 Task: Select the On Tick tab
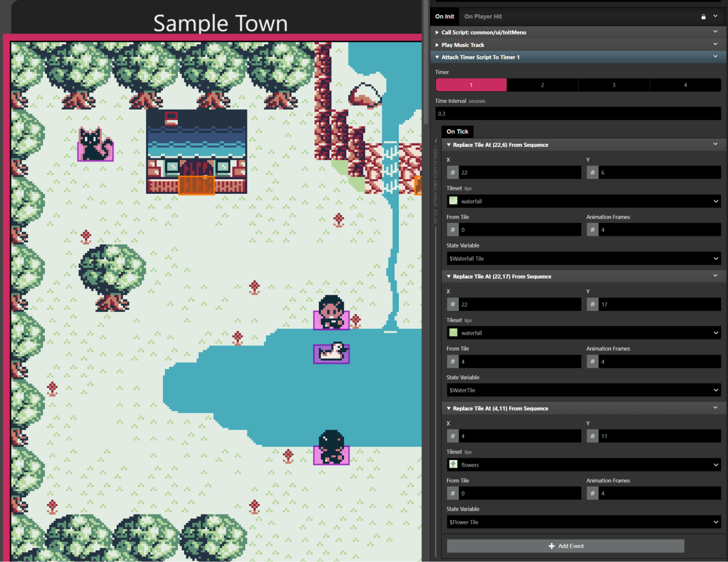tap(457, 132)
